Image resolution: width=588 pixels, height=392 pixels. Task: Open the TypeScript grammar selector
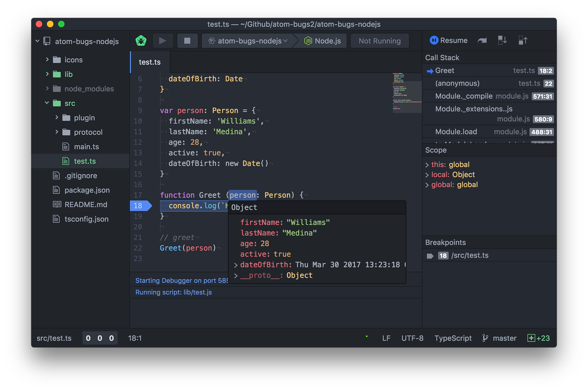pos(453,338)
